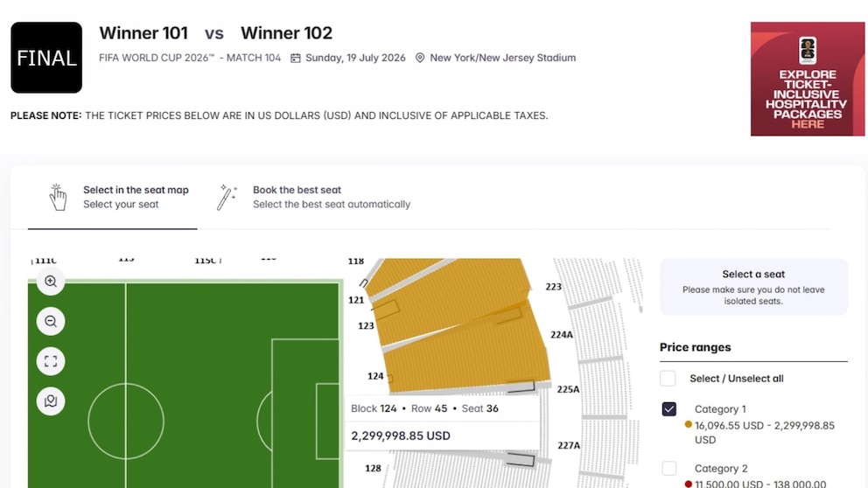Toggle the Select / Unselect all checkbox
Screen dimensions: 868x488
tap(668, 379)
